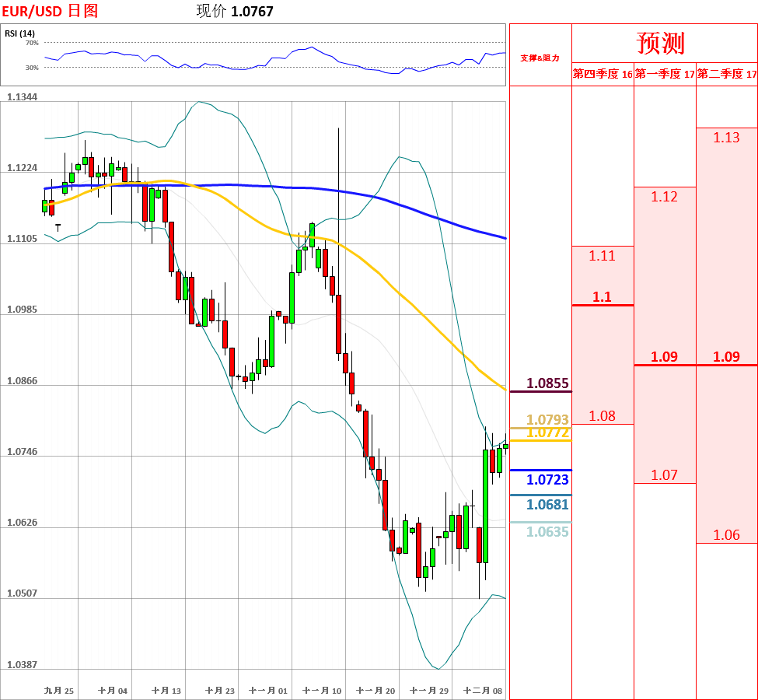Click the 1.12 first-quarter forecast value
This screenshot has height=700, width=758.
pos(664,197)
